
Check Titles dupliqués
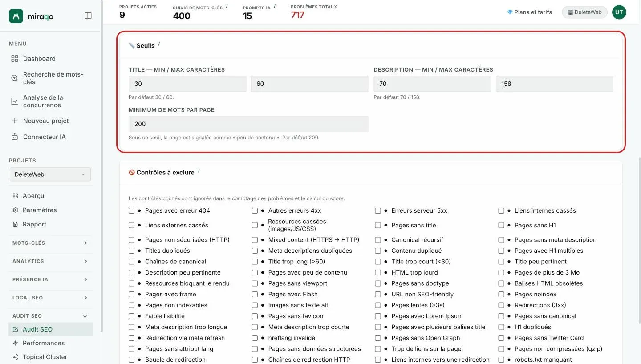pyautogui.click(x=131, y=251)
